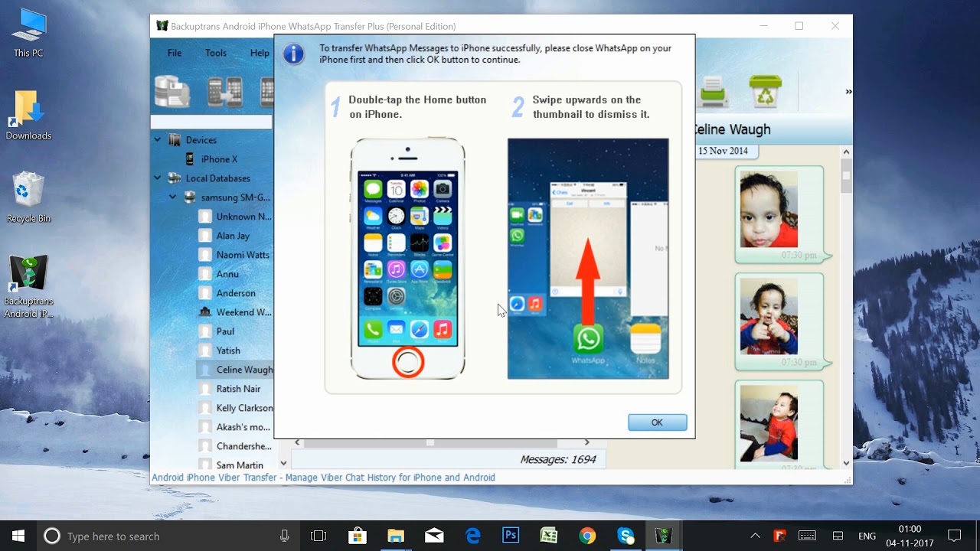Click the tree list scroll-down arrow
Image resolution: width=980 pixels, height=551 pixels.
pyautogui.click(x=283, y=463)
